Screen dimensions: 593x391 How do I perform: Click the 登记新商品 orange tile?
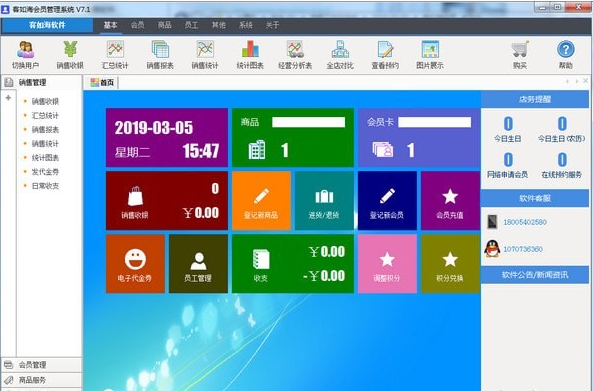(261, 200)
